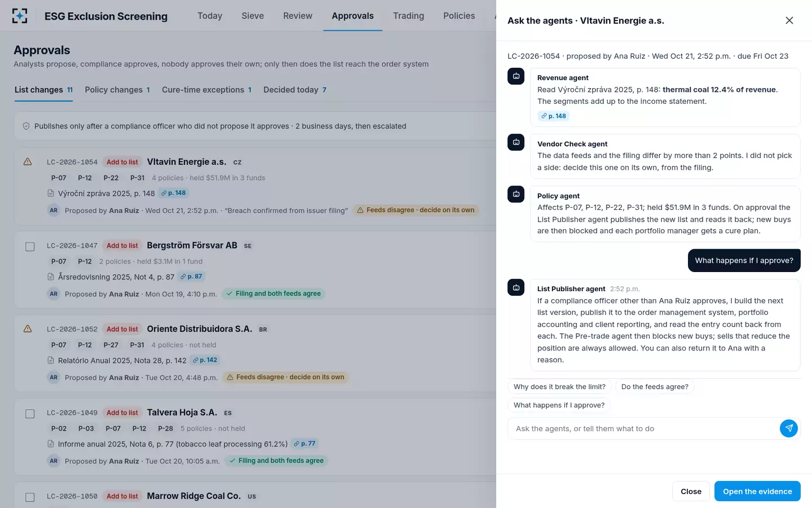Tick the checkbox for Talvera Hoja S.A.
Screen dimensions: 812x508
[x=30, y=414]
